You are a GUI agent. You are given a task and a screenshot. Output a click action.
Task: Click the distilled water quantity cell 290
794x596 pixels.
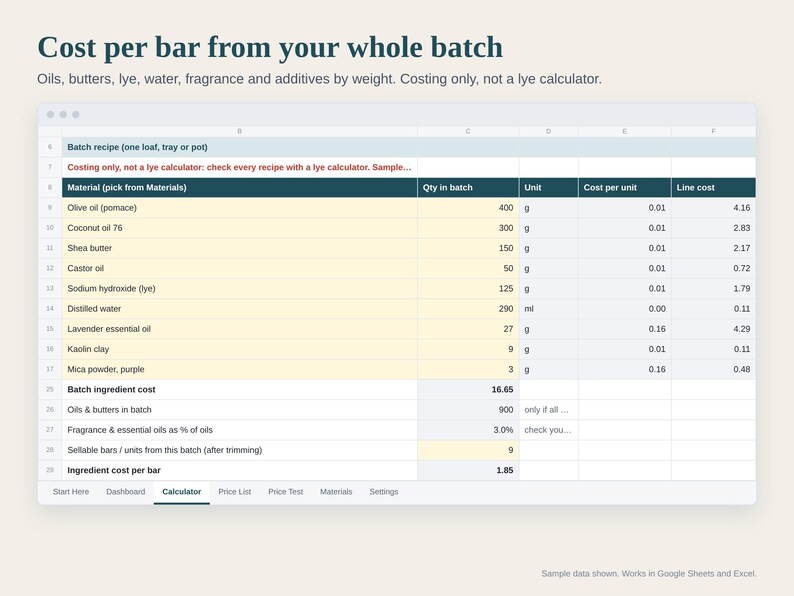click(x=468, y=309)
